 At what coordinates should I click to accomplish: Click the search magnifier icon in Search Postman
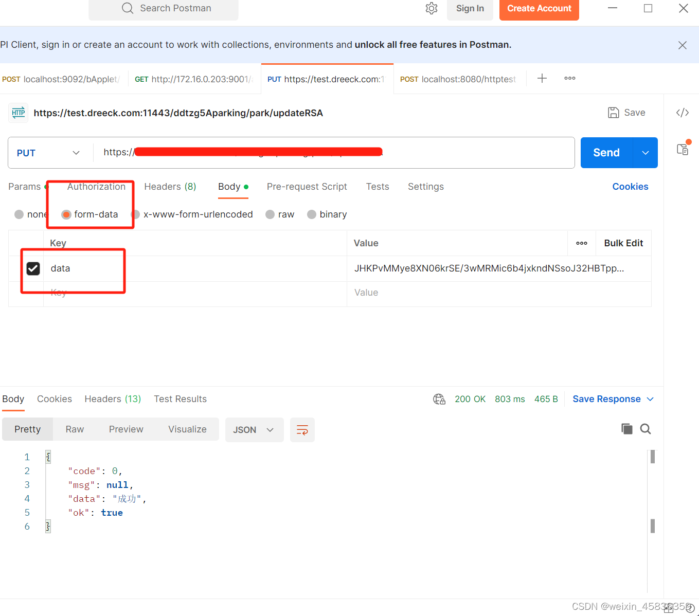(x=128, y=8)
